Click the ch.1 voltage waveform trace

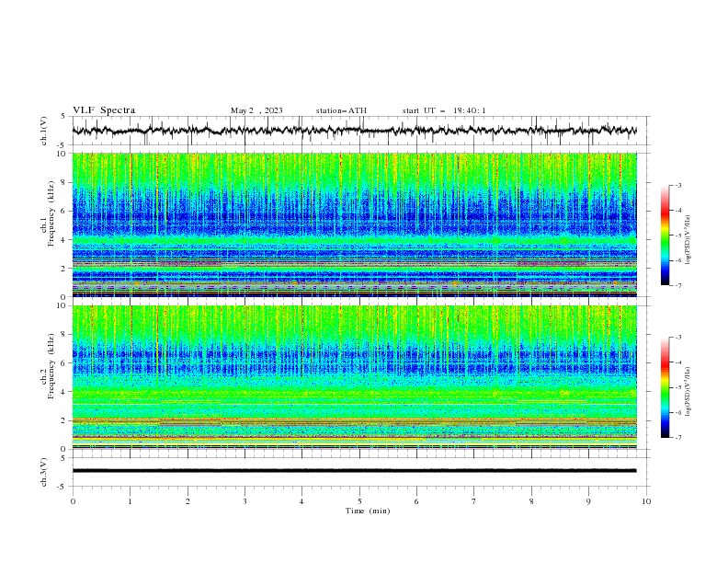pos(354,131)
